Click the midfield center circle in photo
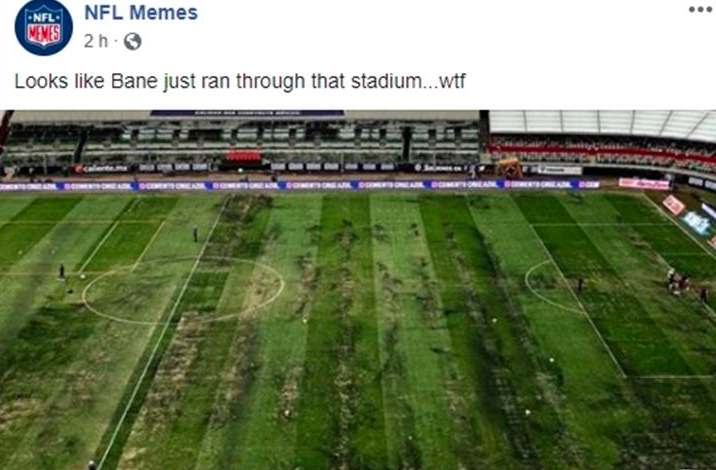 pyautogui.click(x=184, y=290)
